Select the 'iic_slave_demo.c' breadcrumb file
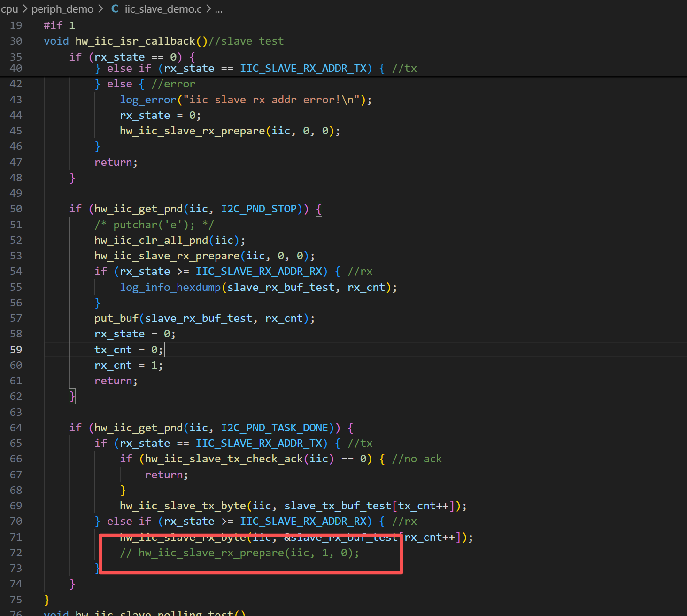This screenshot has width=687, height=616. [x=163, y=9]
